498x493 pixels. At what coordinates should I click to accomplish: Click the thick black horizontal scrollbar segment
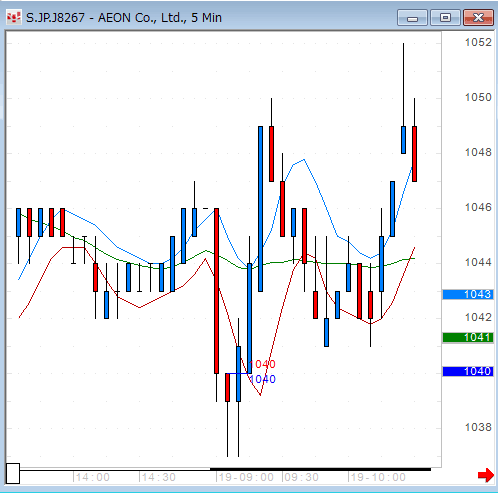320,469
